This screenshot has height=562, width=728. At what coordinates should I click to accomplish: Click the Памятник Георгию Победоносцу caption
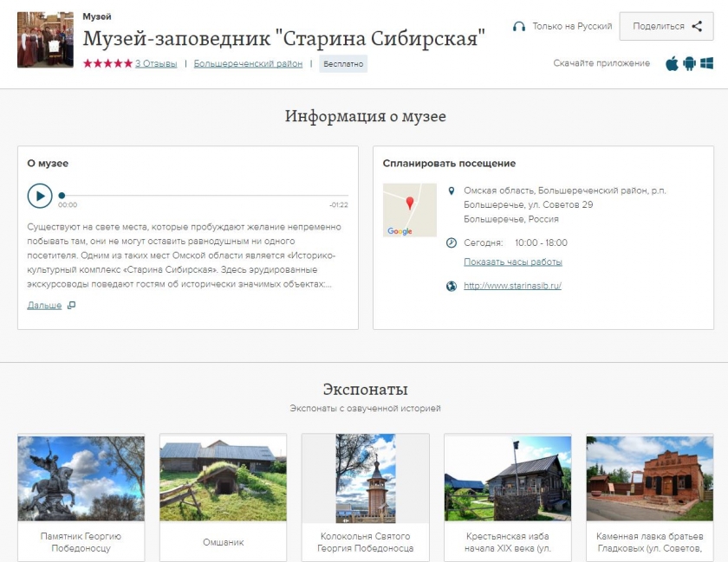pos(81,542)
